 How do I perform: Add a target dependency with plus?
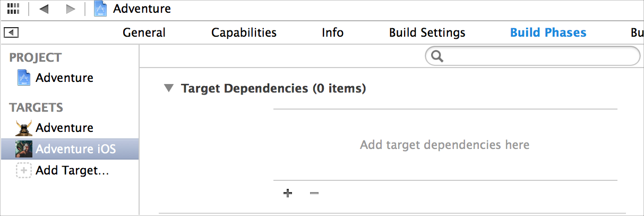288,193
